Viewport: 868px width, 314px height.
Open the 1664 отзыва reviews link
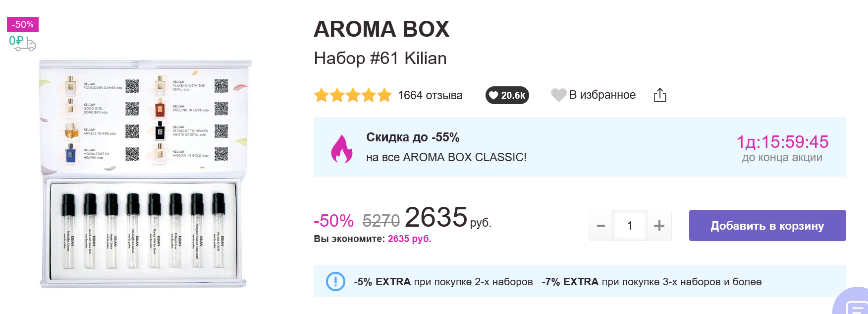tap(430, 95)
